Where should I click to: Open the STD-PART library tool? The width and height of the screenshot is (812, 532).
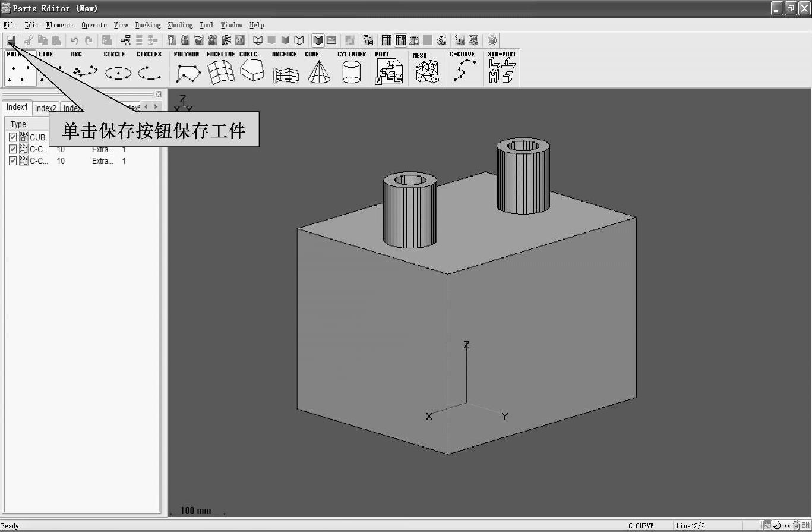[x=501, y=69]
